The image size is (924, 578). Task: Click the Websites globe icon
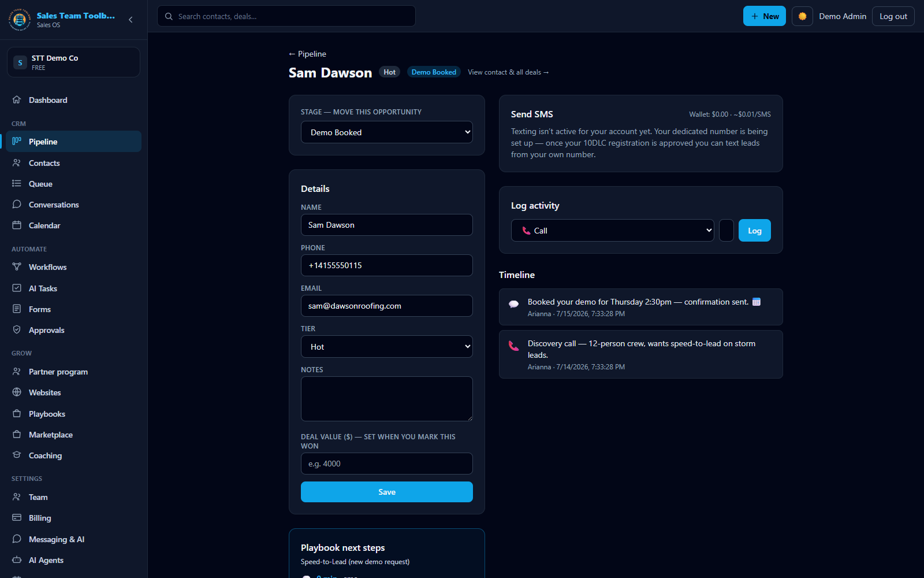pos(17,392)
